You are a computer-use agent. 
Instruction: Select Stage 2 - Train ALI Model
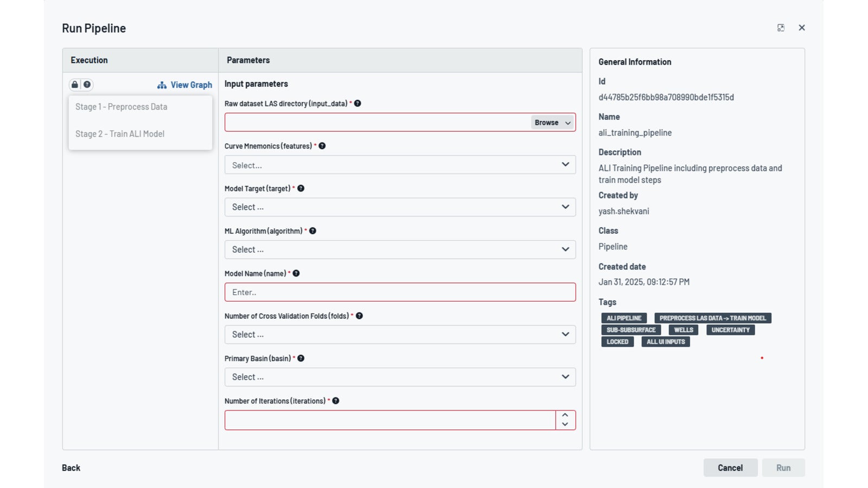click(120, 134)
